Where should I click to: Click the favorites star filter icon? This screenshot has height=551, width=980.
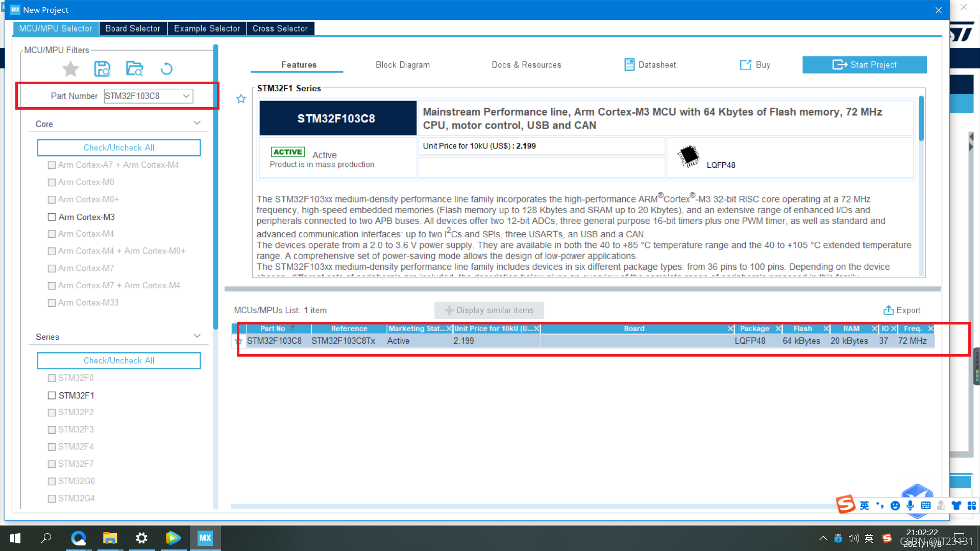tap(70, 68)
